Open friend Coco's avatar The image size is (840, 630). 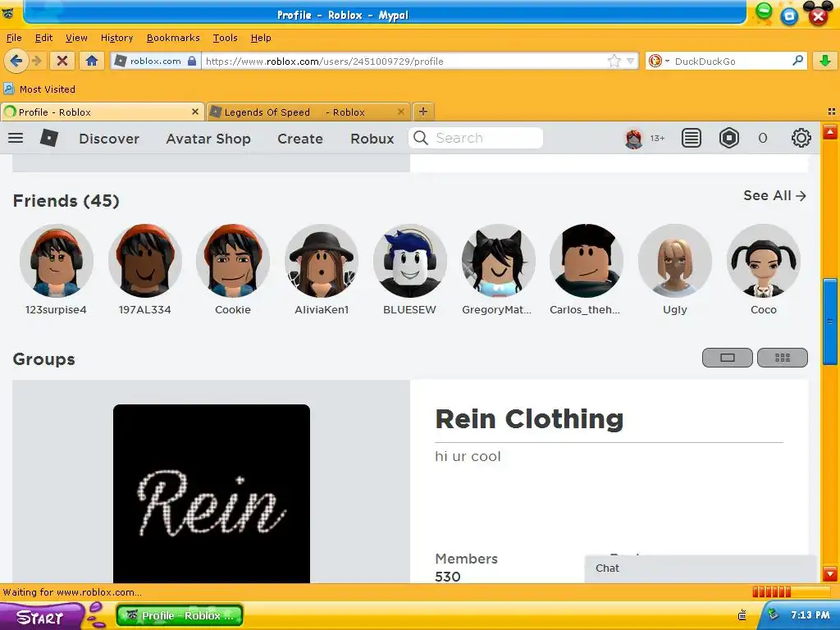click(x=764, y=260)
